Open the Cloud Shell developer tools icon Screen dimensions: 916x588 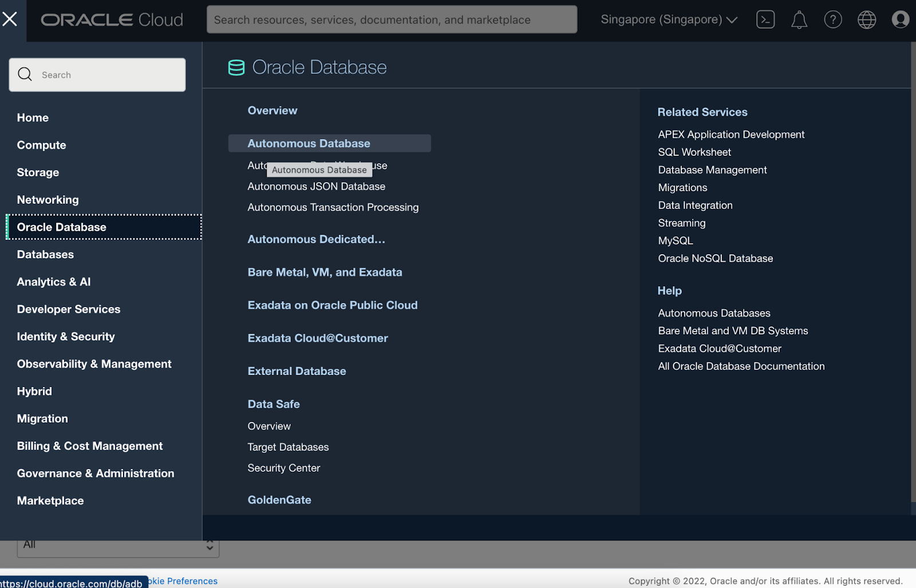pos(765,19)
